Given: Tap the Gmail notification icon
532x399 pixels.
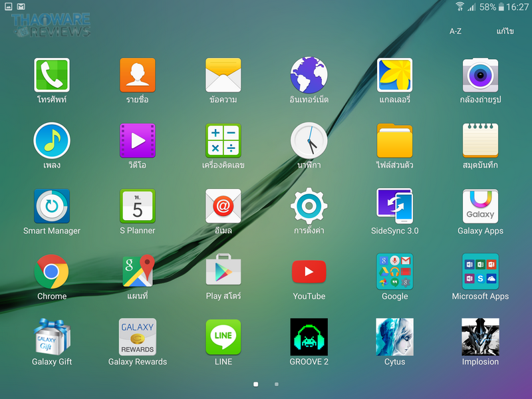Looking at the screenshot, I should (x=21, y=7).
